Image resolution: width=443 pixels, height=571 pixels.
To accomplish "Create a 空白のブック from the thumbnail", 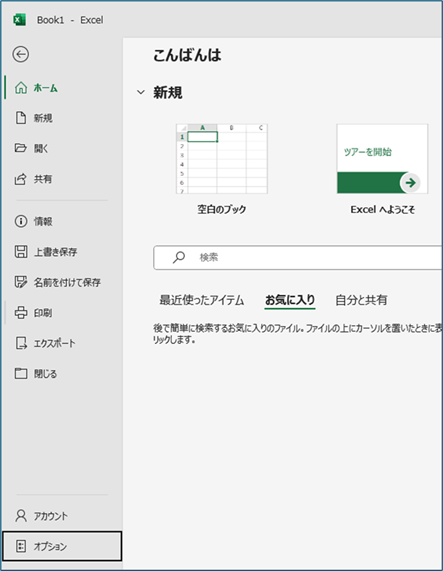I will 222,159.
